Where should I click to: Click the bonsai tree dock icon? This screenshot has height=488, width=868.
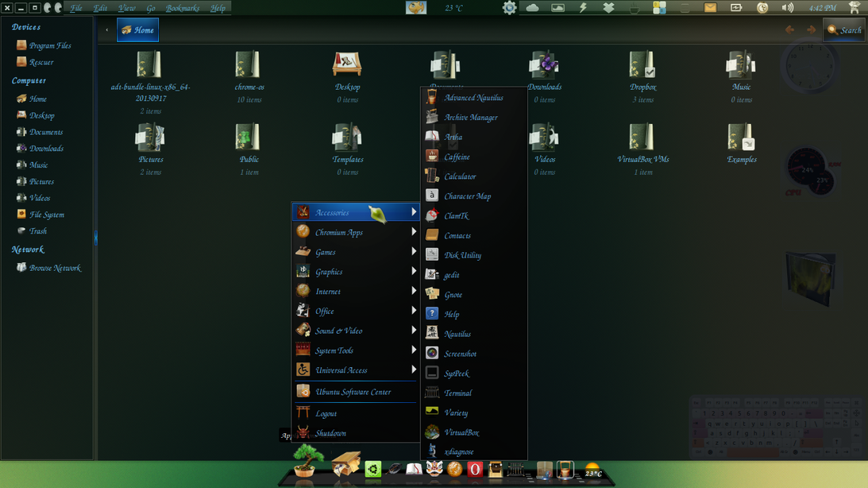308,461
